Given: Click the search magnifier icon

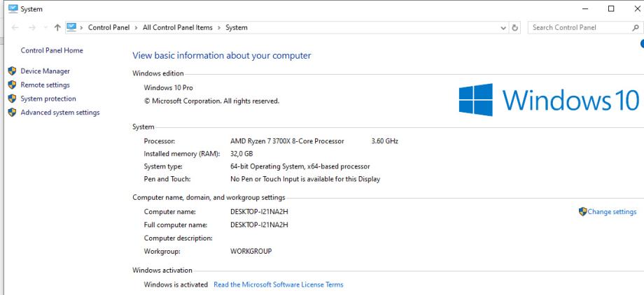Looking at the screenshot, I should (x=635, y=28).
